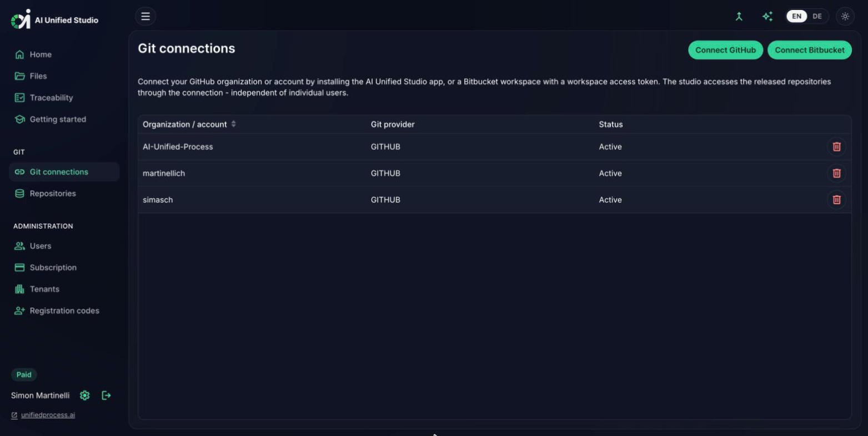The image size is (868, 436).
Task: Click Connect GitHub button
Action: pyautogui.click(x=725, y=50)
